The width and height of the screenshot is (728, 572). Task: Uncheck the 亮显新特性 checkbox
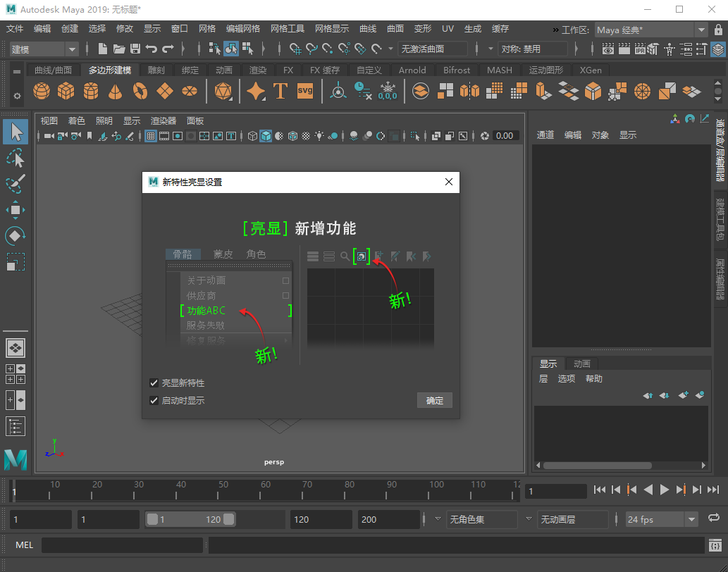click(154, 383)
